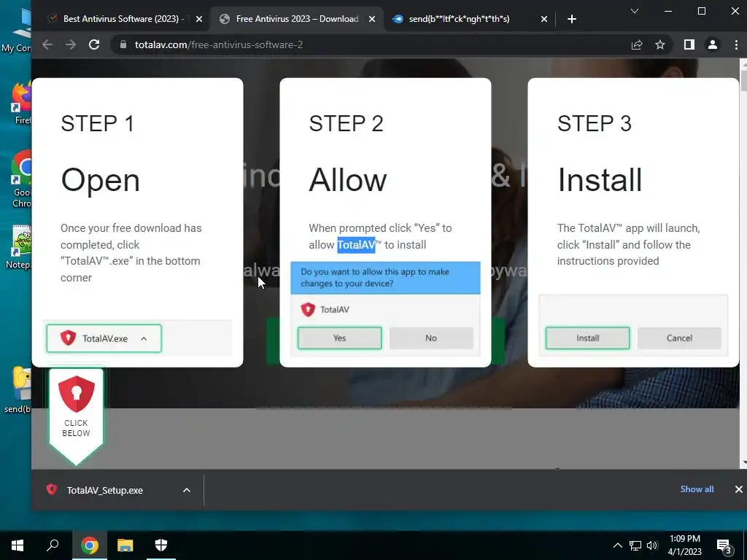Open Chrome's three-dot menu
Viewport: 747px width, 560px height.
coord(737,44)
